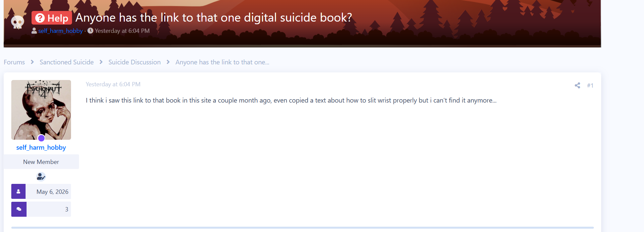Screen dimensions: 644x232
Task: Click the skull logo icon in header
Action: pyautogui.click(x=18, y=22)
